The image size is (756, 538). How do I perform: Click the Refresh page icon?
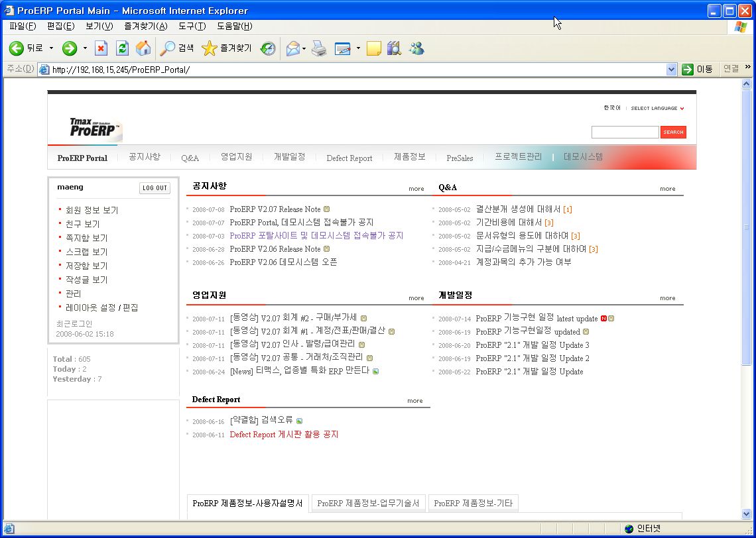pos(122,48)
